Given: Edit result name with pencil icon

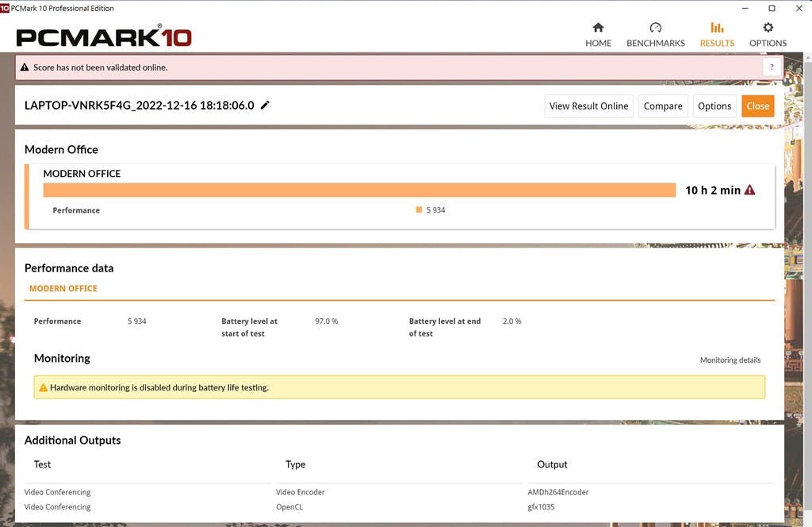Looking at the screenshot, I should (265, 106).
